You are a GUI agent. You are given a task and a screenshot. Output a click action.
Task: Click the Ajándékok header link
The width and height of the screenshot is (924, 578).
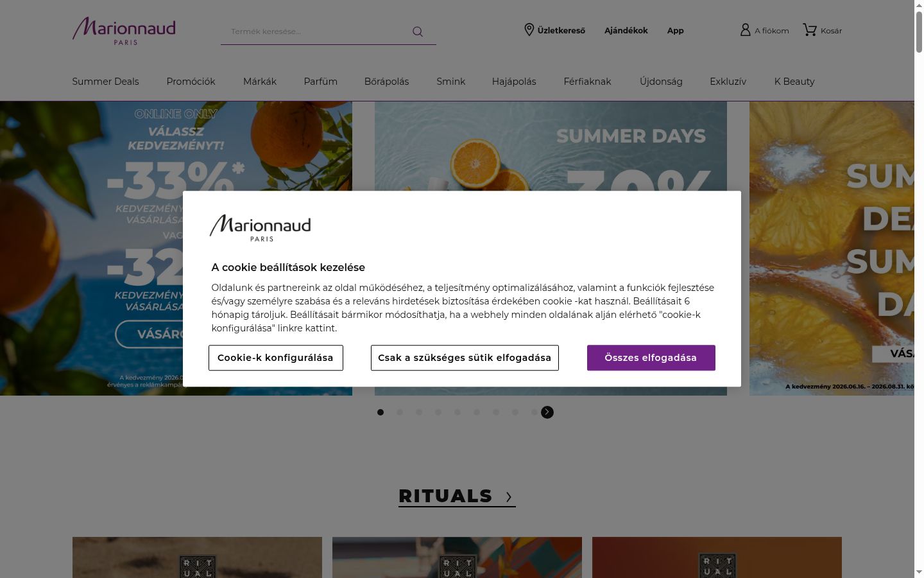pyautogui.click(x=626, y=30)
